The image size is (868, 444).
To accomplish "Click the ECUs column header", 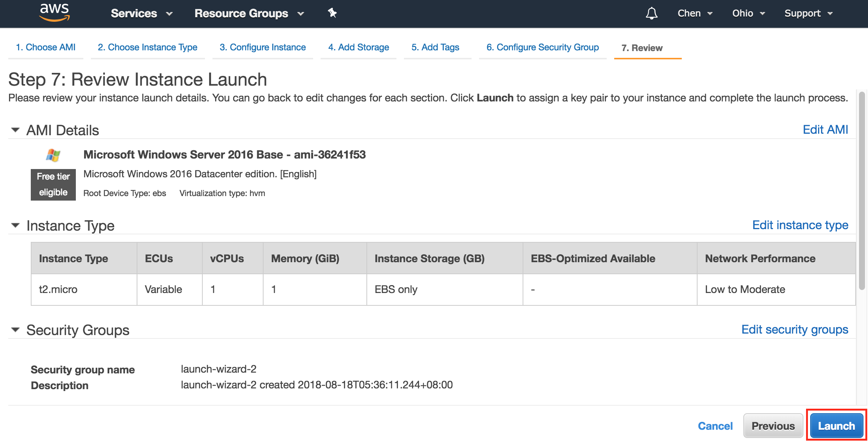I will click(170, 258).
